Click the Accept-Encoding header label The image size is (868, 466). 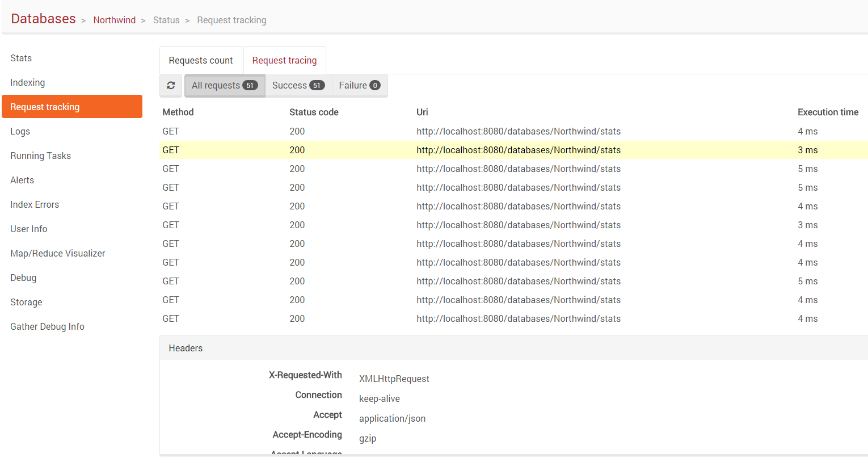click(x=307, y=434)
